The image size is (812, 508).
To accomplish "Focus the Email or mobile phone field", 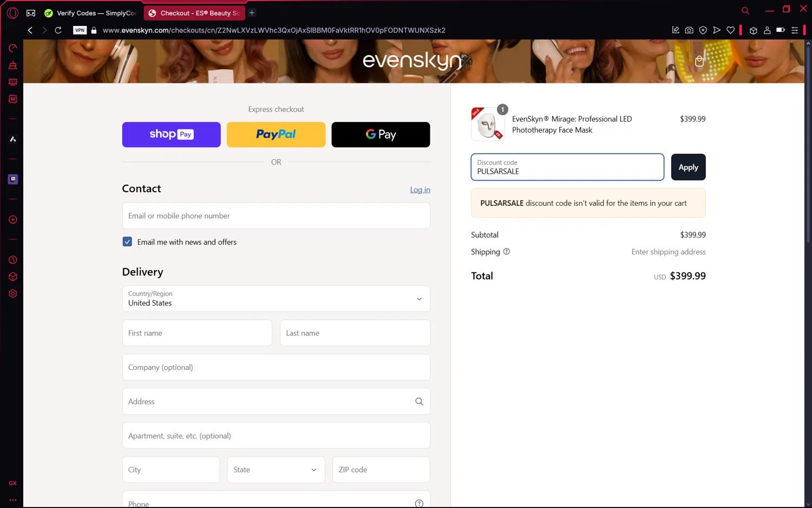I will [x=276, y=216].
